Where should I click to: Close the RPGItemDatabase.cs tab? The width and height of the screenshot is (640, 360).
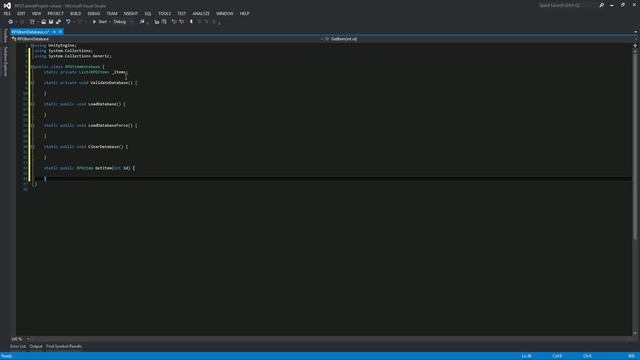tap(60, 32)
